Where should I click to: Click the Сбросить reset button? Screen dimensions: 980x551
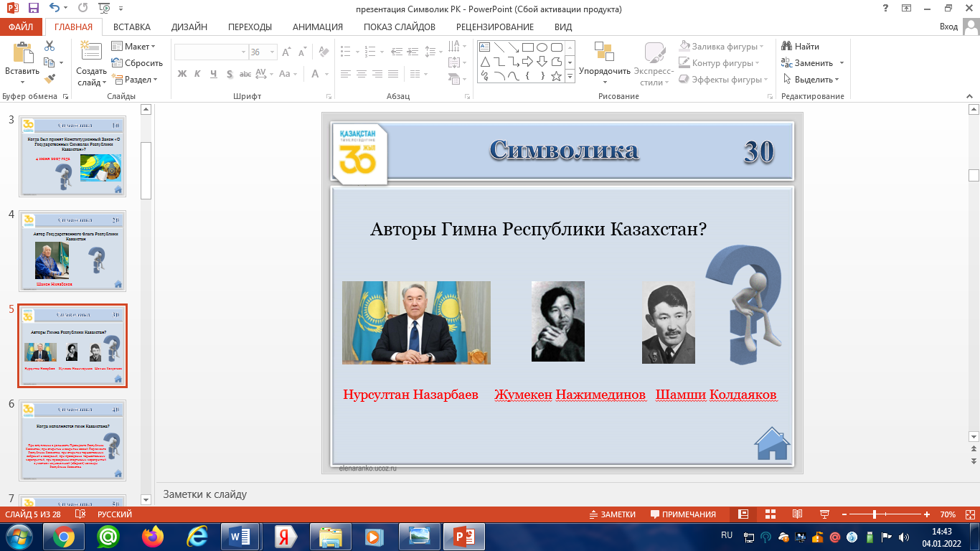pyautogui.click(x=137, y=63)
